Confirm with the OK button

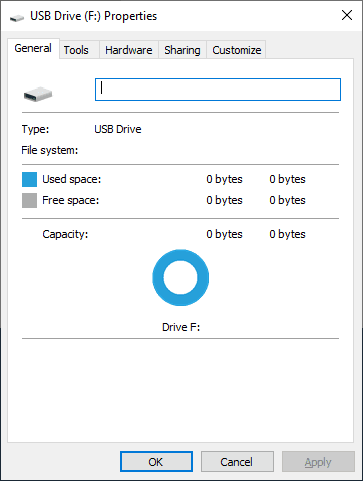tap(156, 462)
